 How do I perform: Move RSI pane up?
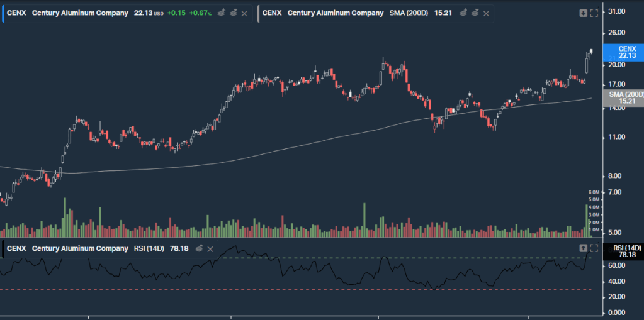[x=583, y=248]
